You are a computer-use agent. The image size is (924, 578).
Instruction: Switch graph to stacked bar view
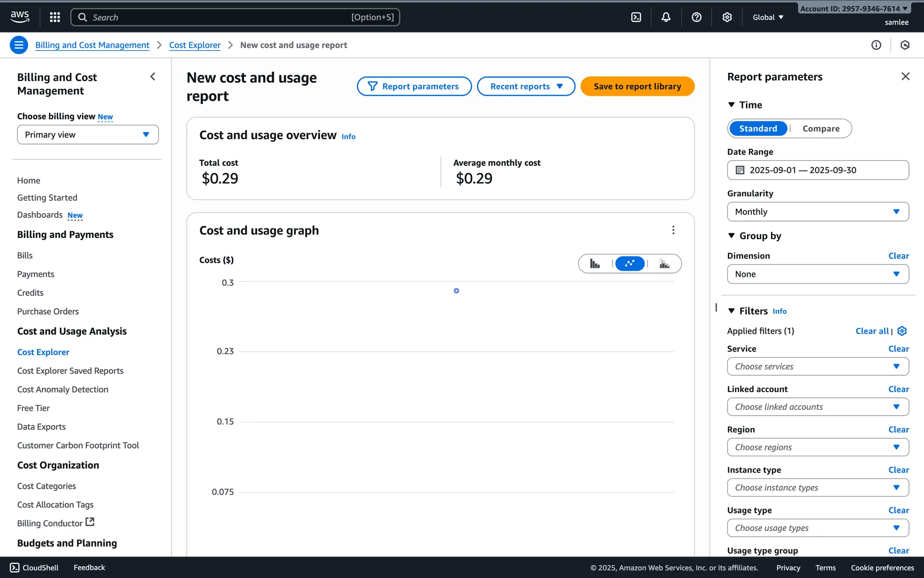tap(664, 263)
